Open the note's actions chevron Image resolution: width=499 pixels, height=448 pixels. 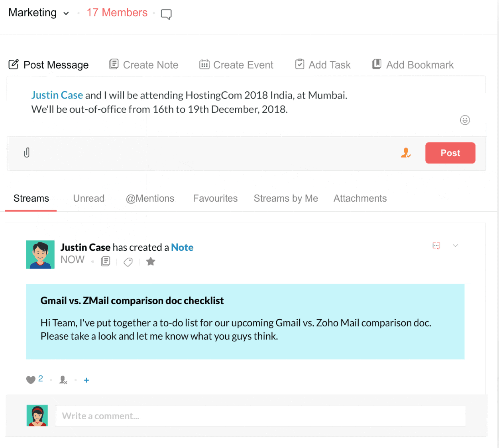click(456, 246)
